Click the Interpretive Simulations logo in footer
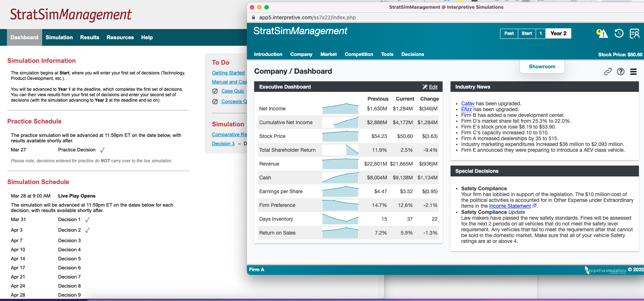The image size is (644, 301). click(605, 270)
